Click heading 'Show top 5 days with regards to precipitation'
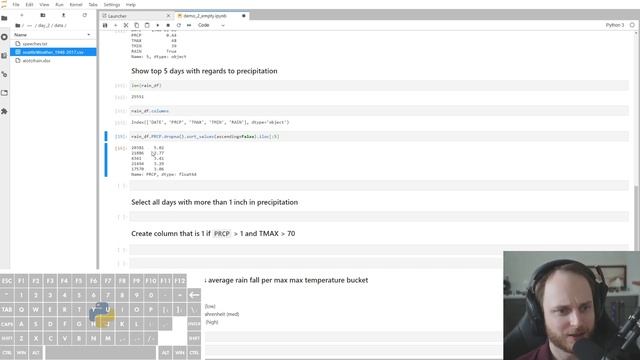This screenshot has width=640, height=360. tap(204, 71)
